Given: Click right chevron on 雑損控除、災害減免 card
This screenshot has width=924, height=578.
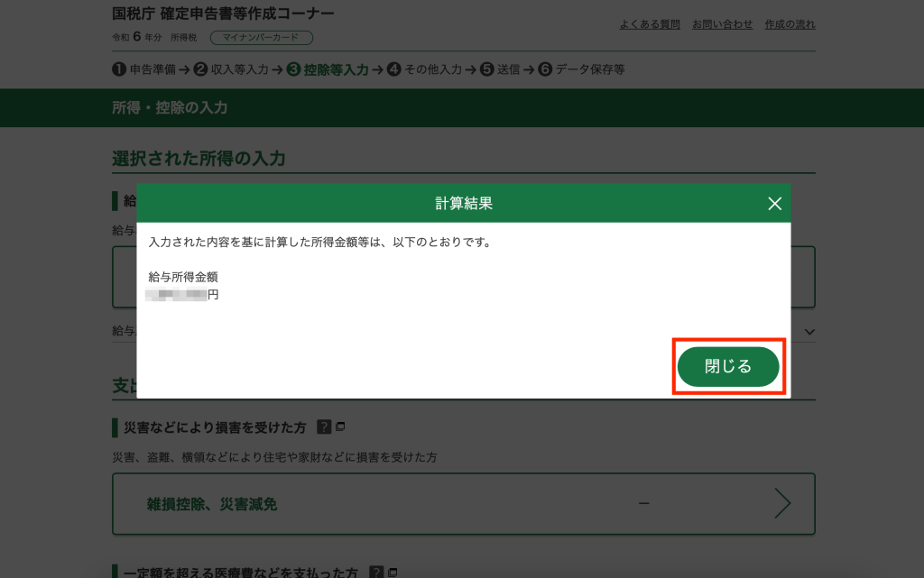Looking at the screenshot, I should pyautogui.click(x=781, y=504).
